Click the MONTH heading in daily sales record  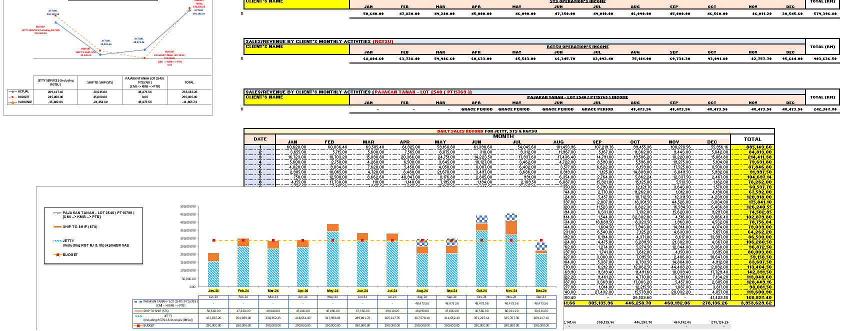pyautogui.click(x=503, y=136)
